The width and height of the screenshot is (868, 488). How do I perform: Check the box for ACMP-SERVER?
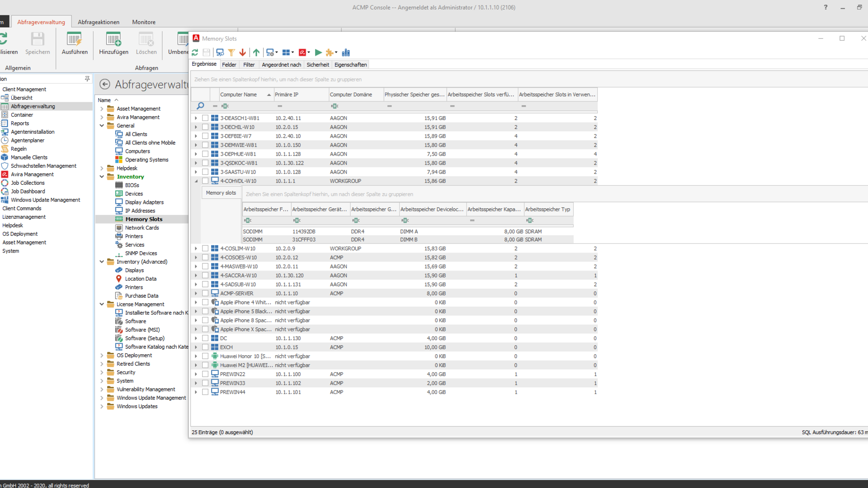tap(205, 293)
